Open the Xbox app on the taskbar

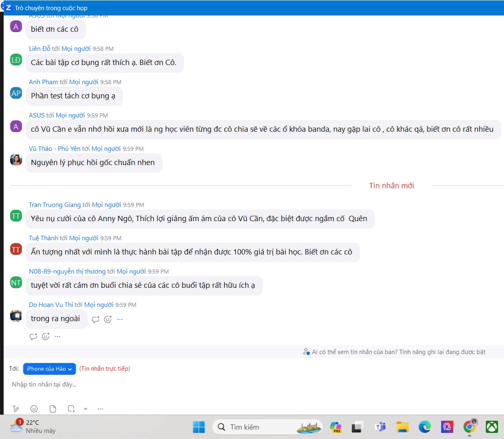tap(492, 427)
